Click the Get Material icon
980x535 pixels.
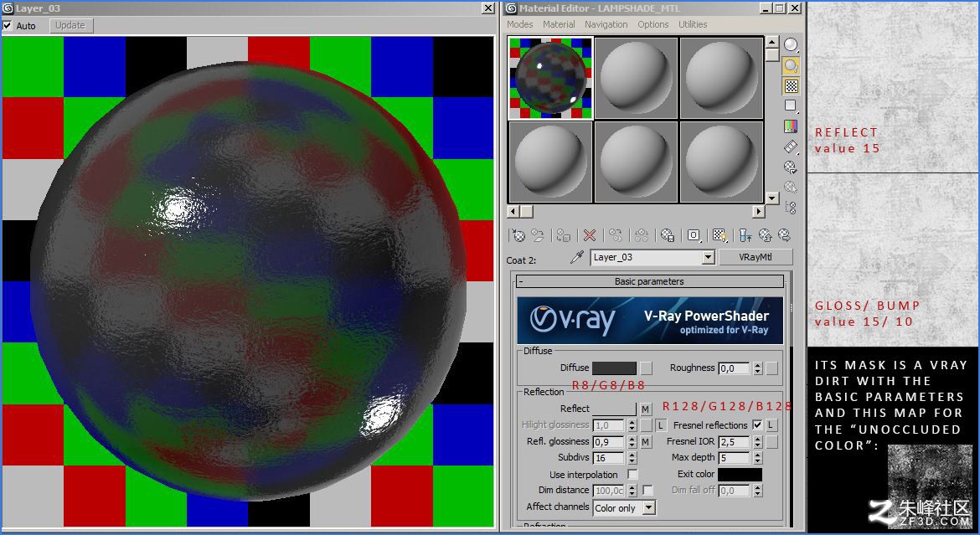(518, 235)
